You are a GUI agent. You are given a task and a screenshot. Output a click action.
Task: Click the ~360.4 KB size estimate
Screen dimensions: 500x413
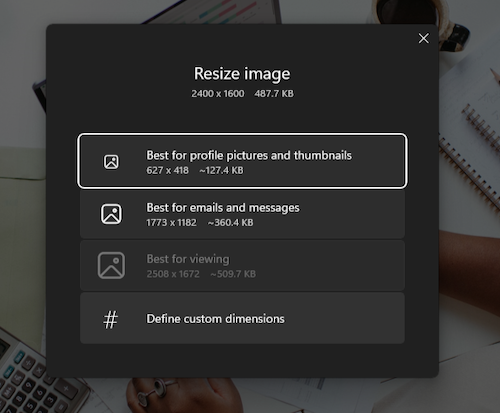[x=231, y=222]
